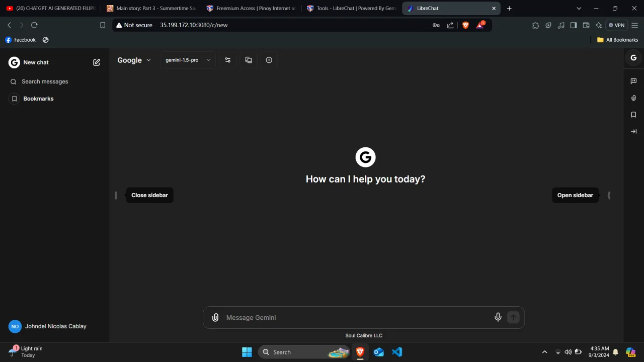This screenshot has width=644, height=362.
Task: Show hidden tray icons chevron
Action: [x=544, y=352]
